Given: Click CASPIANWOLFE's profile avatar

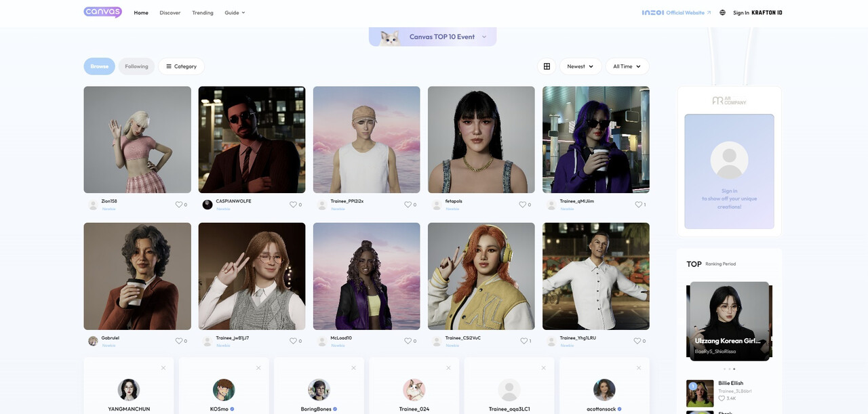Looking at the screenshot, I should (208, 205).
